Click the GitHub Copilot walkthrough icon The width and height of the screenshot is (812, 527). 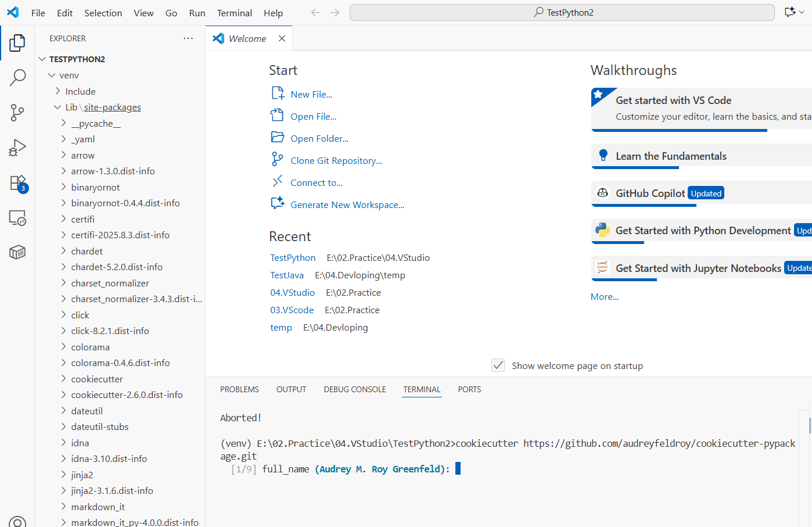(603, 193)
